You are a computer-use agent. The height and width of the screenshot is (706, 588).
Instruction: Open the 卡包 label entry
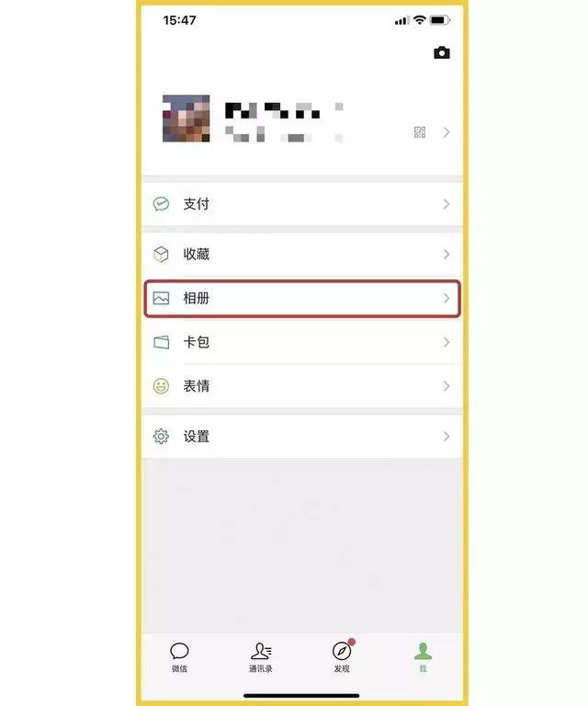tap(196, 342)
